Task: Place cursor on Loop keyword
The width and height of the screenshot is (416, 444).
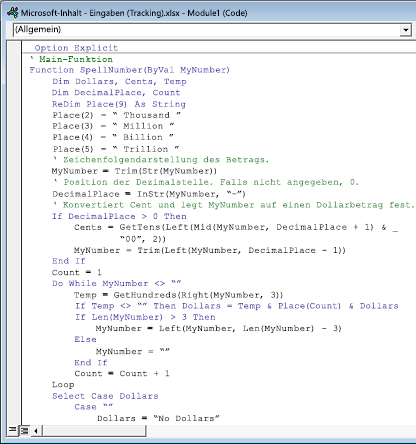Action: tap(63, 385)
